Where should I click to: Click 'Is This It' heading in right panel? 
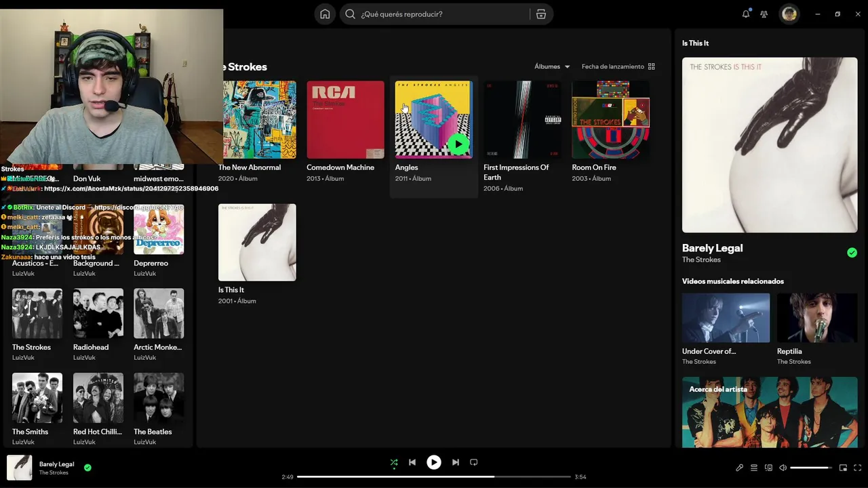click(x=695, y=43)
